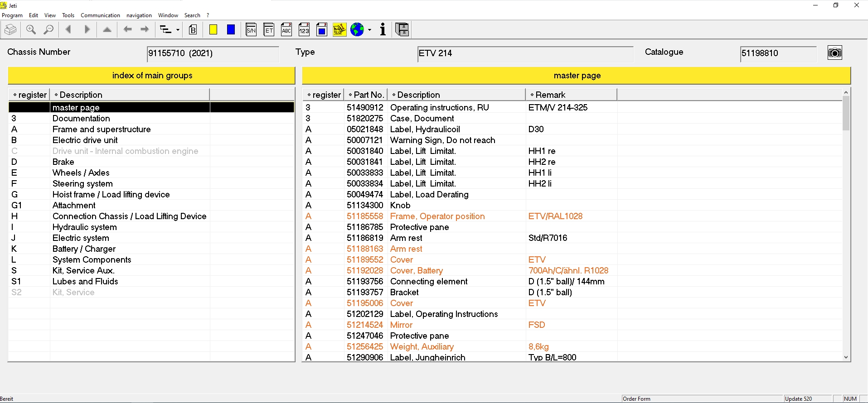Click the tree structure view icon

pyautogui.click(x=165, y=30)
